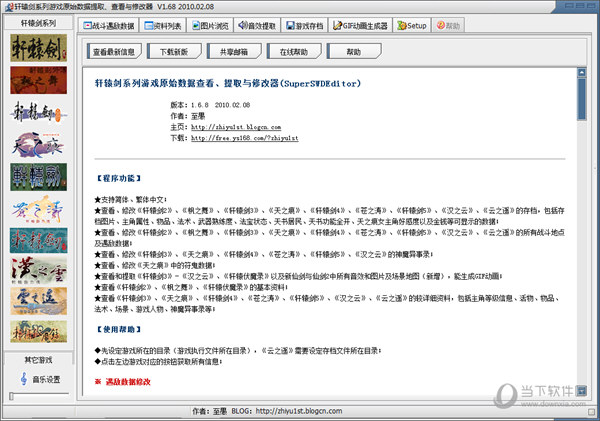Click the scrollbar up arrow
This screenshot has width=600, height=421.
pyautogui.click(x=582, y=72)
